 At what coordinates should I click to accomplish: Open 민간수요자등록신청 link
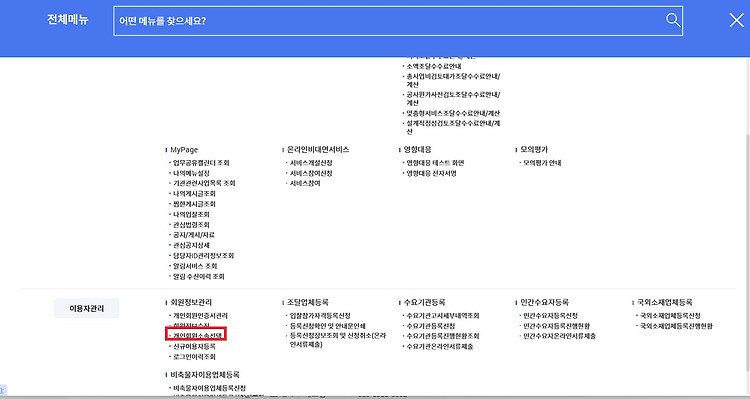pyautogui.click(x=550, y=316)
